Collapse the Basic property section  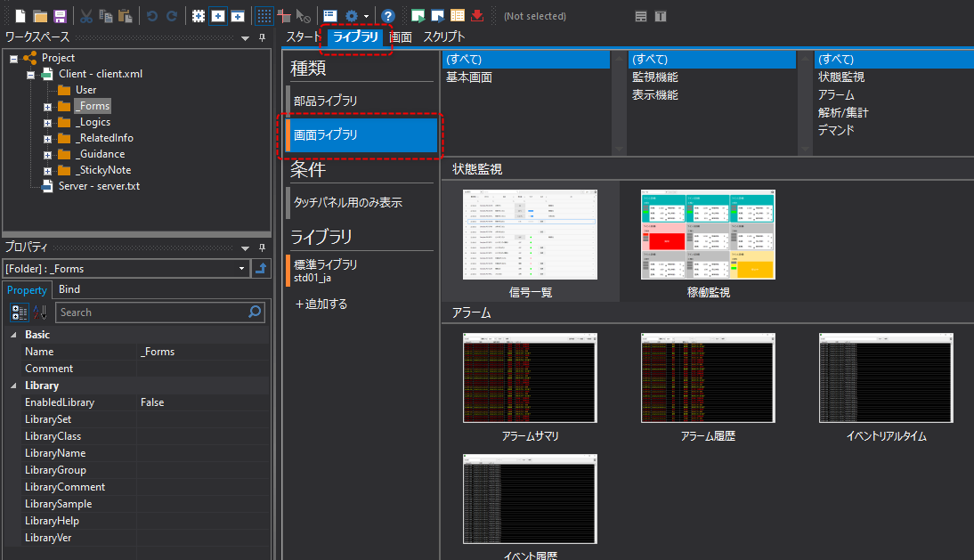(x=12, y=335)
